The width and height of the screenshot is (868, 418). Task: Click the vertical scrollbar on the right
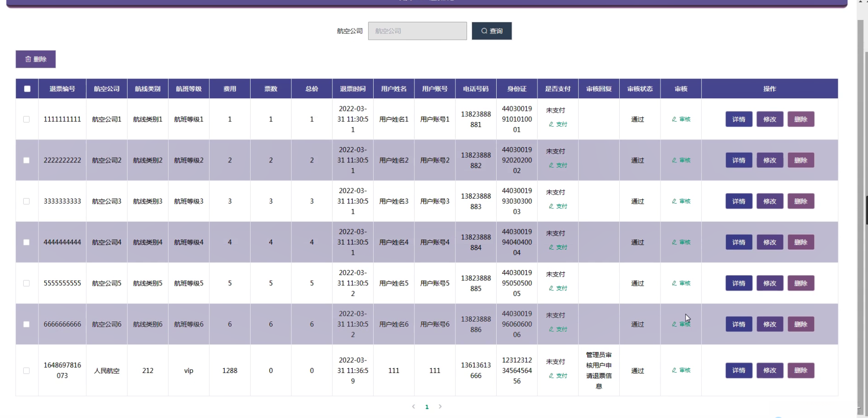(862, 209)
